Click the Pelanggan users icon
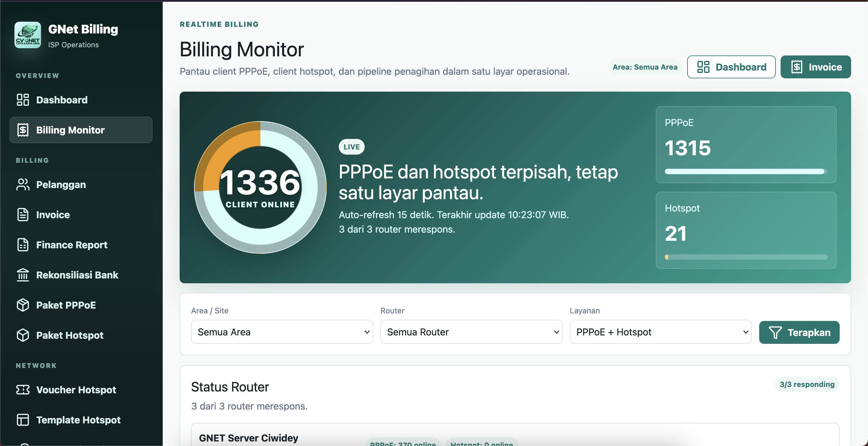The height and width of the screenshot is (446, 868). pos(23,185)
